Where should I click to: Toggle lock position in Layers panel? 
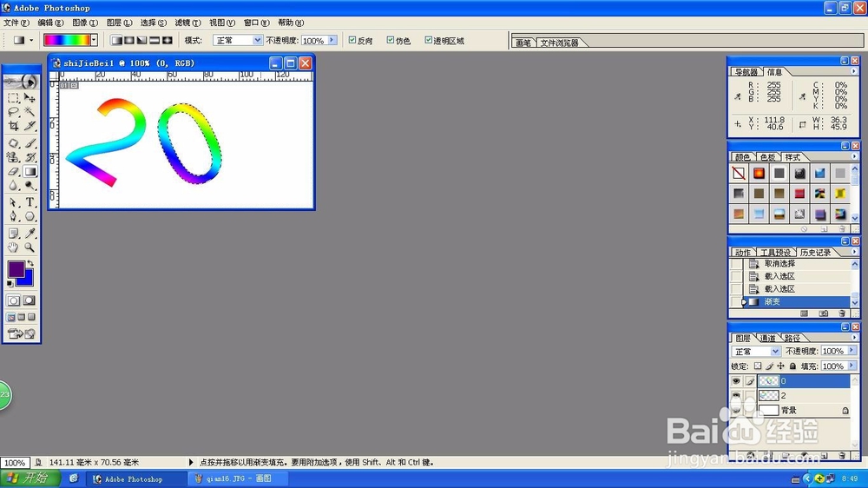(780, 366)
